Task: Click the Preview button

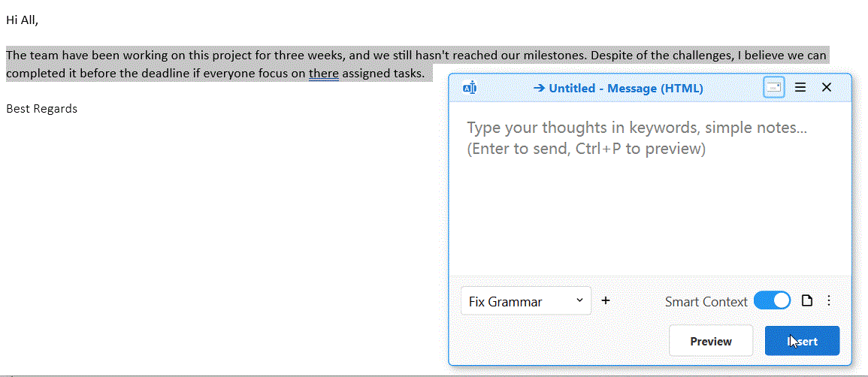Action: tap(711, 341)
